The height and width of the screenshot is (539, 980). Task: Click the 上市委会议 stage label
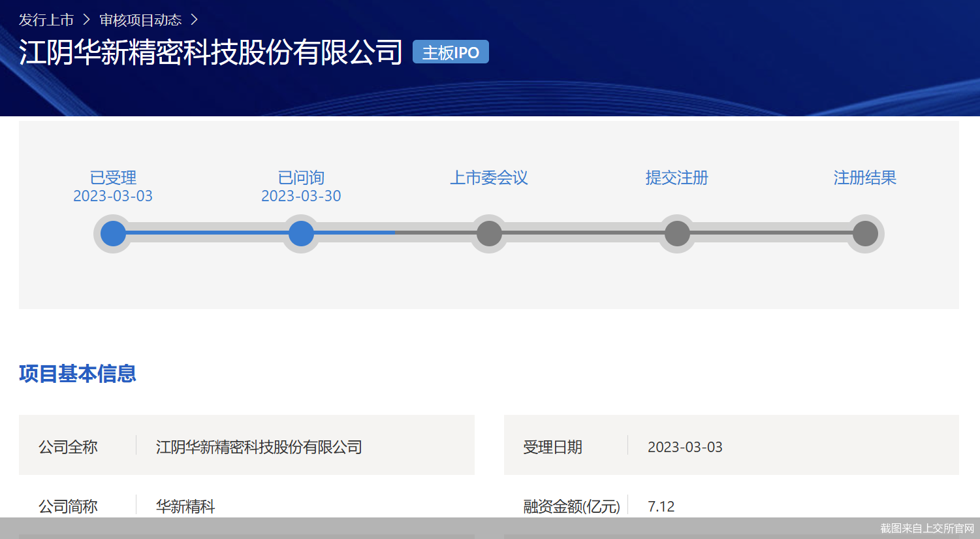pyautogui.click(x=489, y=178)
